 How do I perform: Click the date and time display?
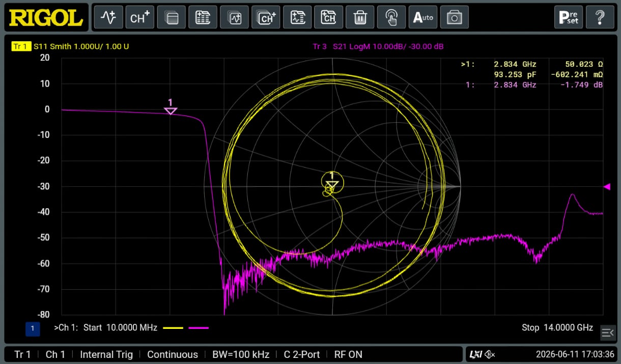click(x=575, y=354)
